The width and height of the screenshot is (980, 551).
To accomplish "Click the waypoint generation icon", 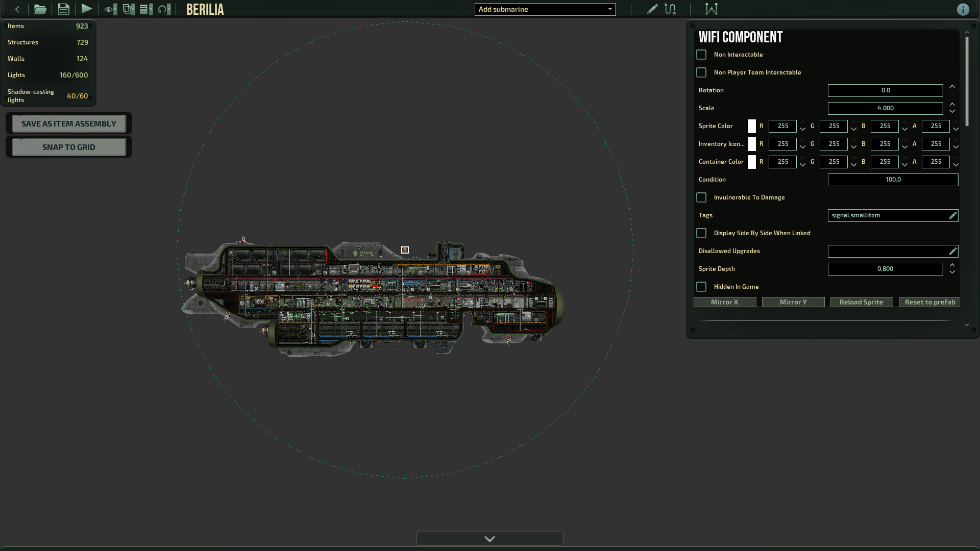I will click(711, 9).
